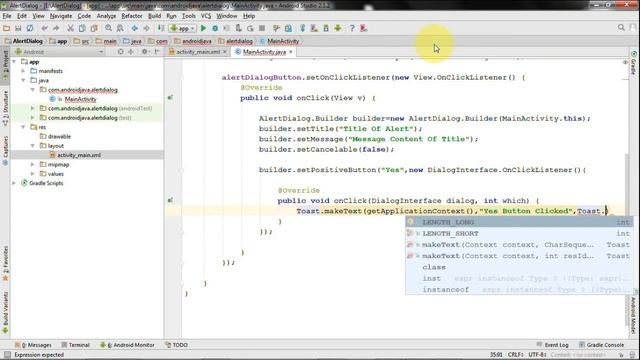Collapse the com.androidjava.alertdialog package

pos(33,90)
